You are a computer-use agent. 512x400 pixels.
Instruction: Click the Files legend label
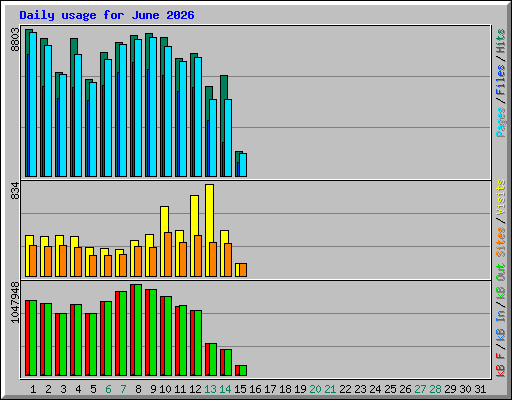coord(501,80)
